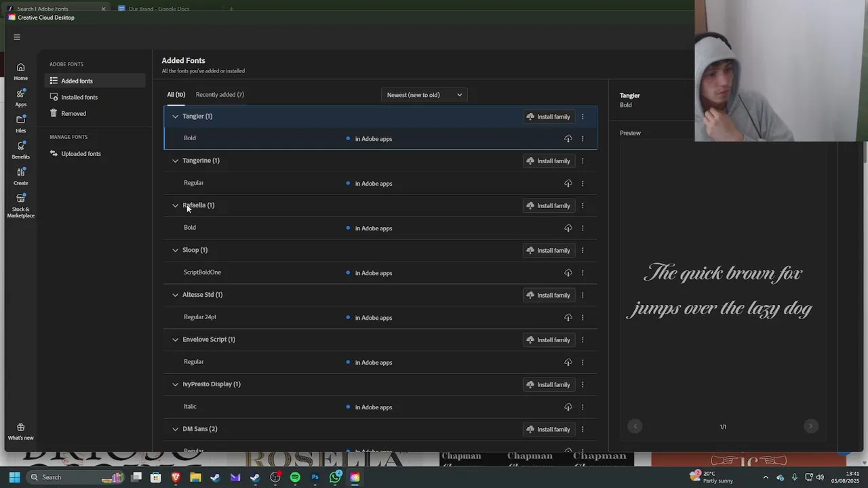
Task: Install Tangerine Regular cloud icon
Action: (568, 184)
